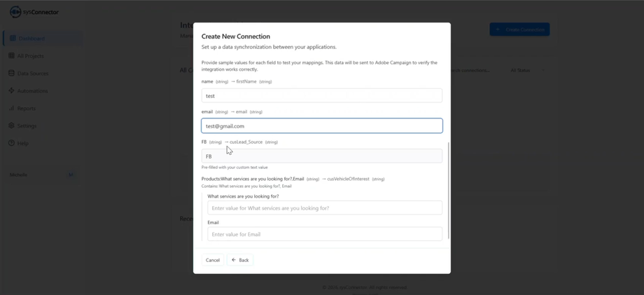Click the 'What services are you looking for?' input

click(x=325, y=208)
